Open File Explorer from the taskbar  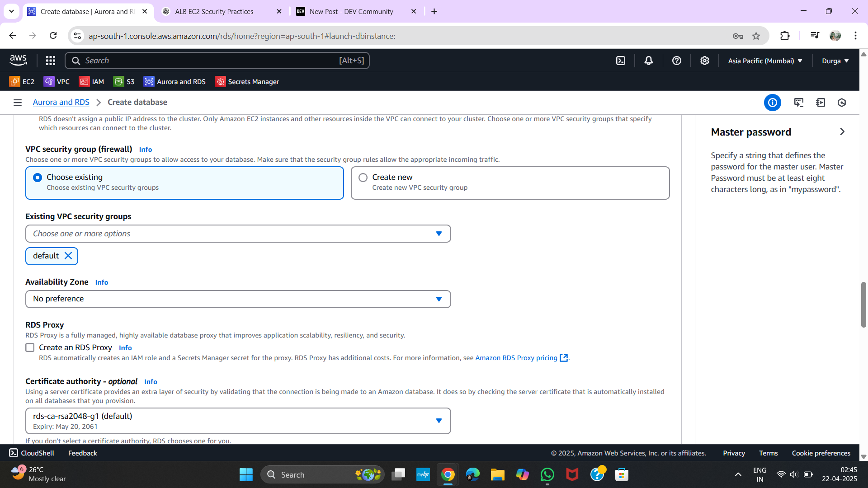coord(497,474)
